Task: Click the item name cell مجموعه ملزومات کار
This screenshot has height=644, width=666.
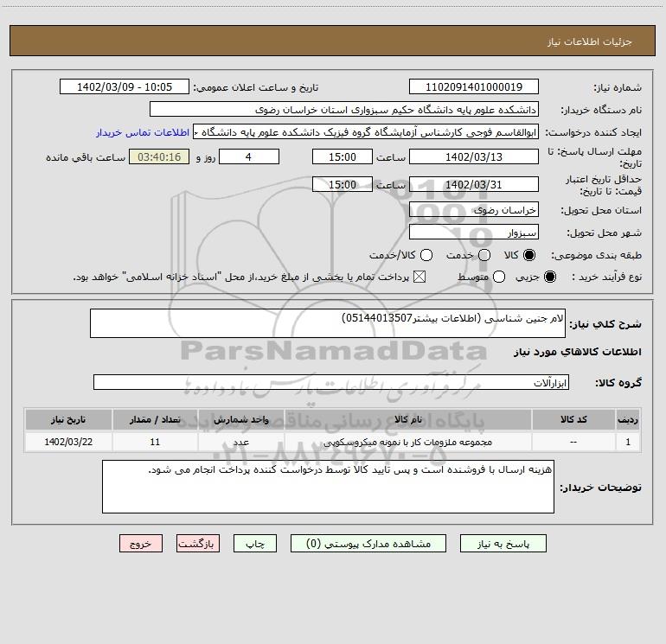Action: (x=407, y=442)
